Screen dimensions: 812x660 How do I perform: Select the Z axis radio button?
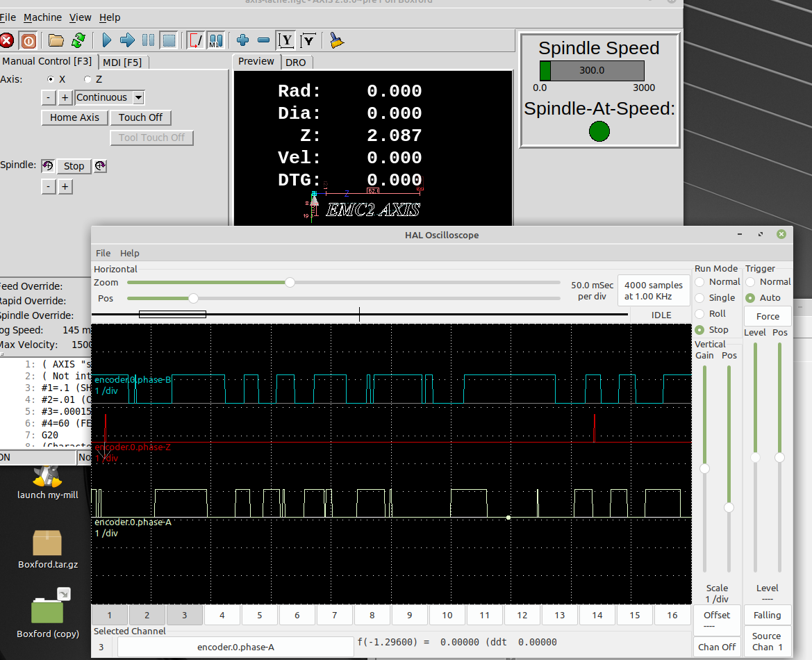tap(88, 79)
